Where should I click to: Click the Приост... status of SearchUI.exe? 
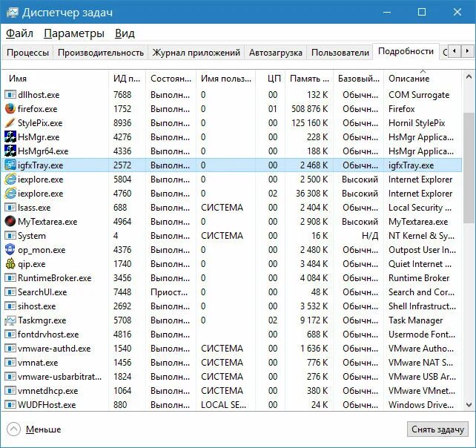coord(169,292)
